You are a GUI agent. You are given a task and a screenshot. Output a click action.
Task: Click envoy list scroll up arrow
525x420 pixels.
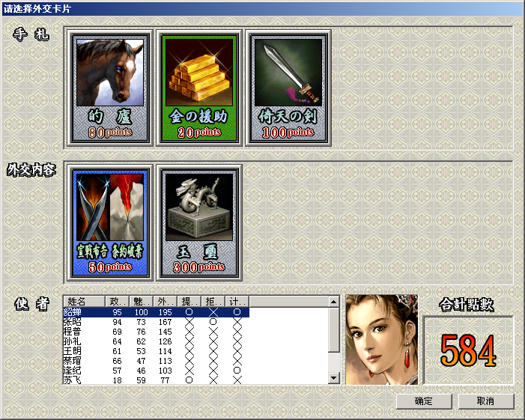334,302
